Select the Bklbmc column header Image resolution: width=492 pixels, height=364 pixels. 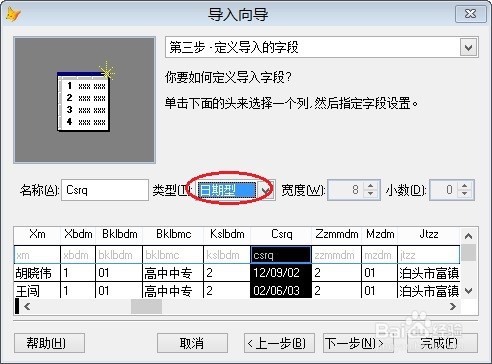(x=173, y=234)
